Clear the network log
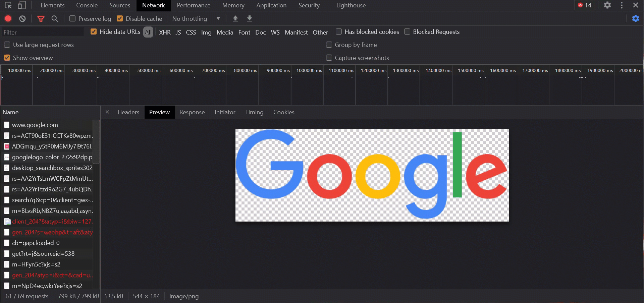Viewport: 644px width, 303px height. coord(22,19)
